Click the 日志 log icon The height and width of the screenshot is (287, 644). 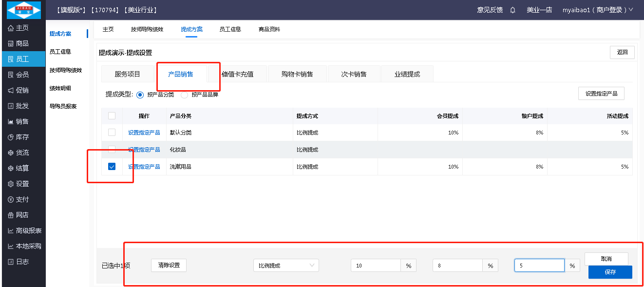(11, 262)
